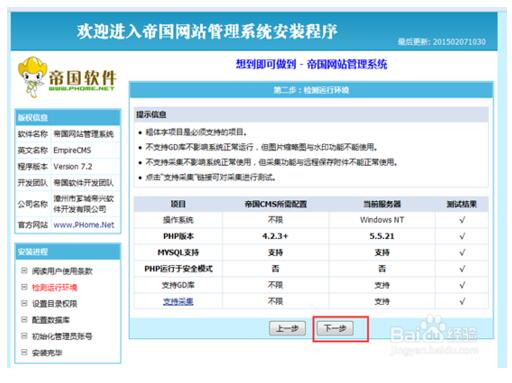Click the 帝国网站管理系统 software name value
This screenshot has height=383, width=512.
point(84,134)
